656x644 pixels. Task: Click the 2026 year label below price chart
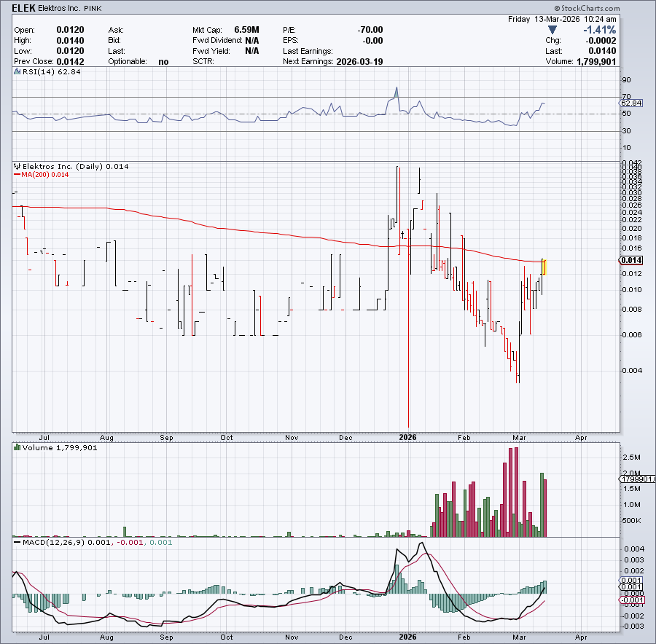point(407,437)
